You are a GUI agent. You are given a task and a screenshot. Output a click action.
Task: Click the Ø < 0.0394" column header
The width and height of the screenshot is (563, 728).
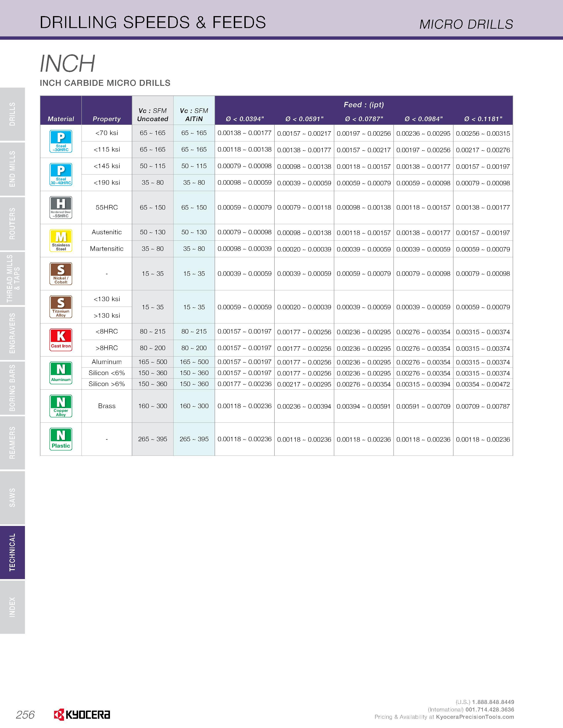click(245, 119)
